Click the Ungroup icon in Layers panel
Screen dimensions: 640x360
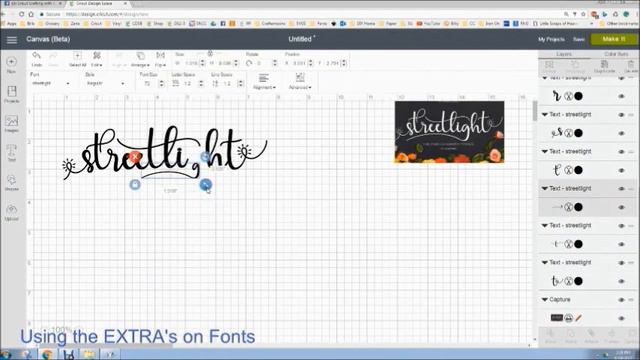(575, 64)
